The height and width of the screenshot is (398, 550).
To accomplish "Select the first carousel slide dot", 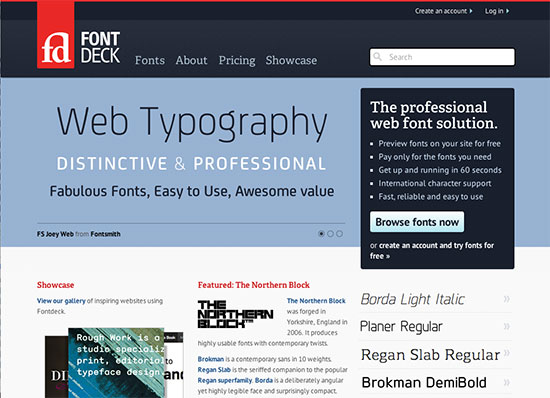I will pyautogui.click(x=321, y=234).
